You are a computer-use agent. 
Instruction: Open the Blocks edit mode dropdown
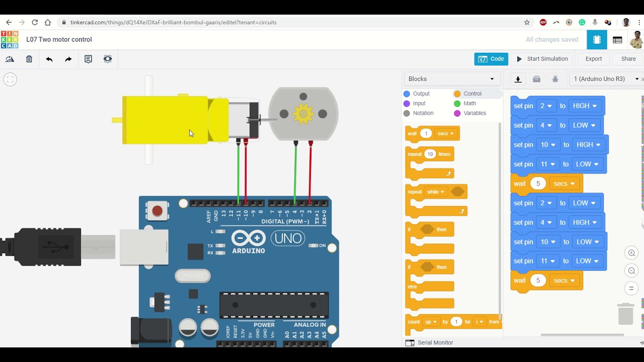point(451,79)
